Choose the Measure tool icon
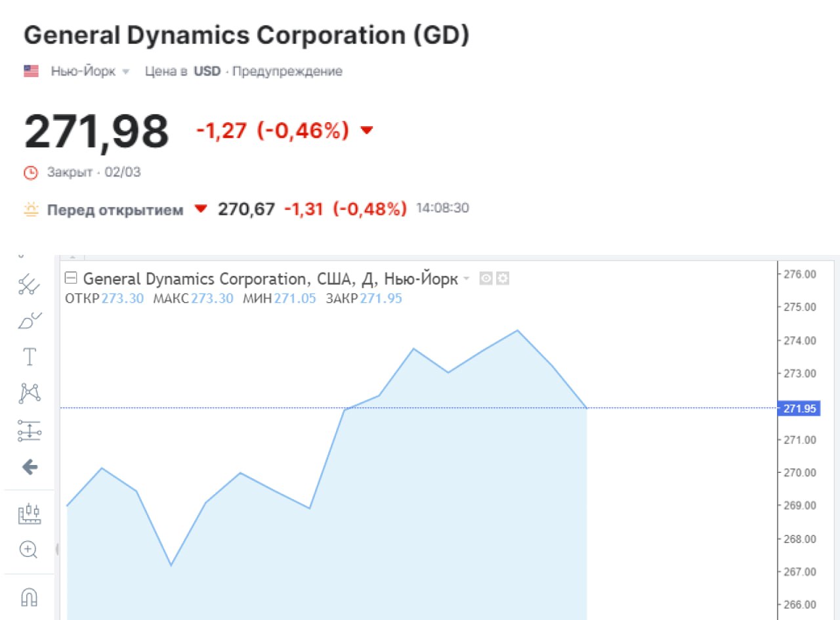Viewport: 840px width, 620px height. tap(29, 513)
